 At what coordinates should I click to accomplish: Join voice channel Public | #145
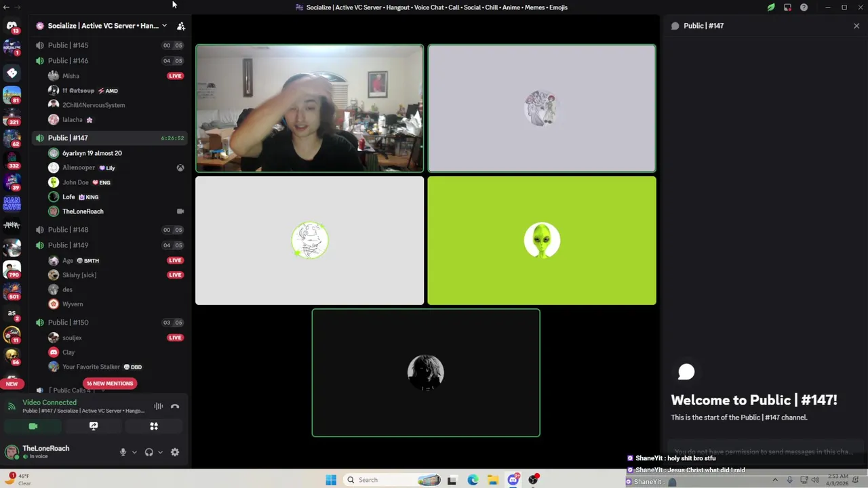click(x=108, y=45)
